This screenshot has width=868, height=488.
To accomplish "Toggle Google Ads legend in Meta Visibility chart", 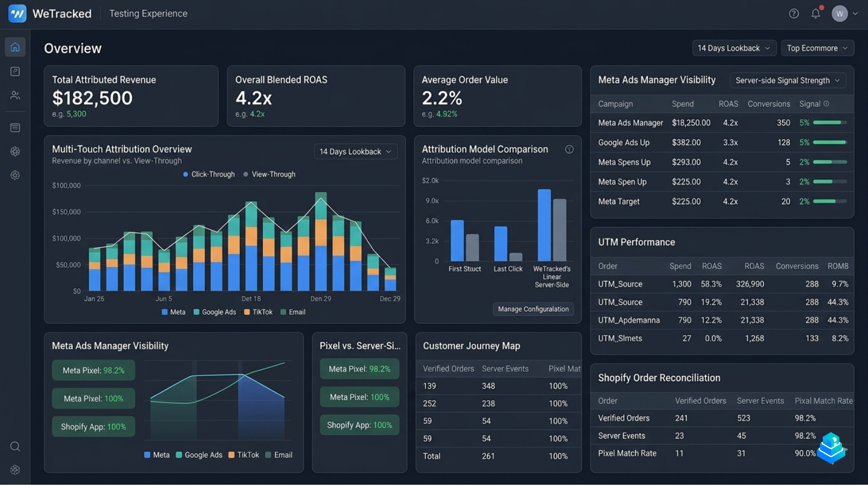I will (199, 455).
